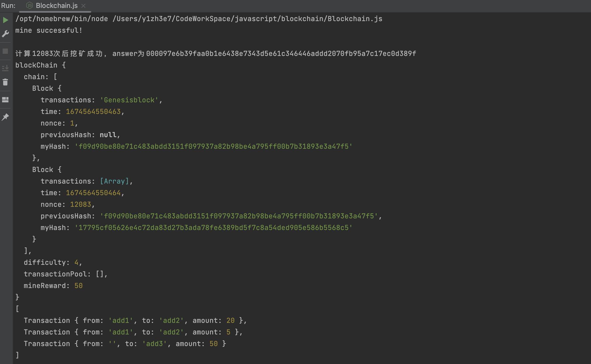Open the wrench run configuration settings
This screenshot has height=364, width=591.
[5, 34]
